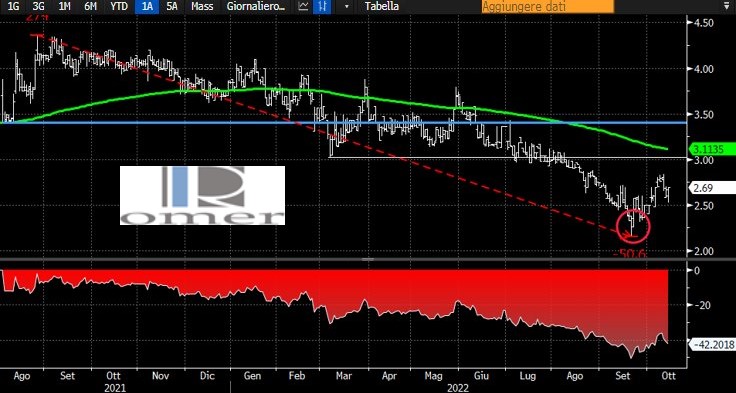The image size is (736, 393).
Task: Click the Dic month axis label
Action: coord(207,376)
